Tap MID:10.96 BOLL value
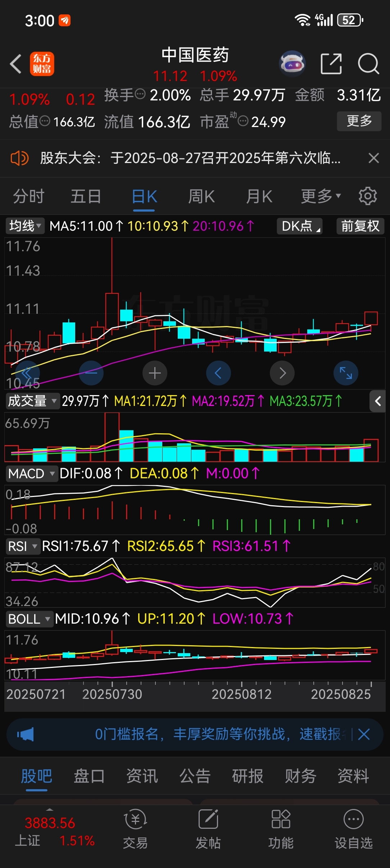This screenshot has height=868, width=390. (x=92, y=619)
